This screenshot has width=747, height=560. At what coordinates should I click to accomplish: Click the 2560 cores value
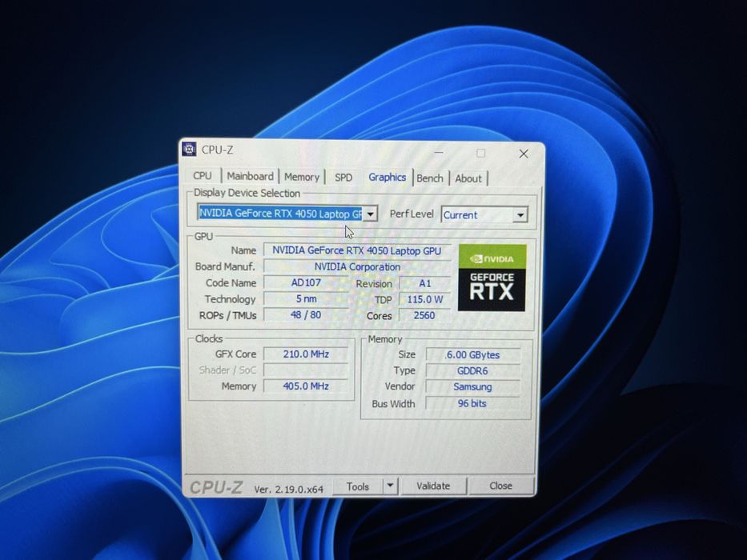424,315
